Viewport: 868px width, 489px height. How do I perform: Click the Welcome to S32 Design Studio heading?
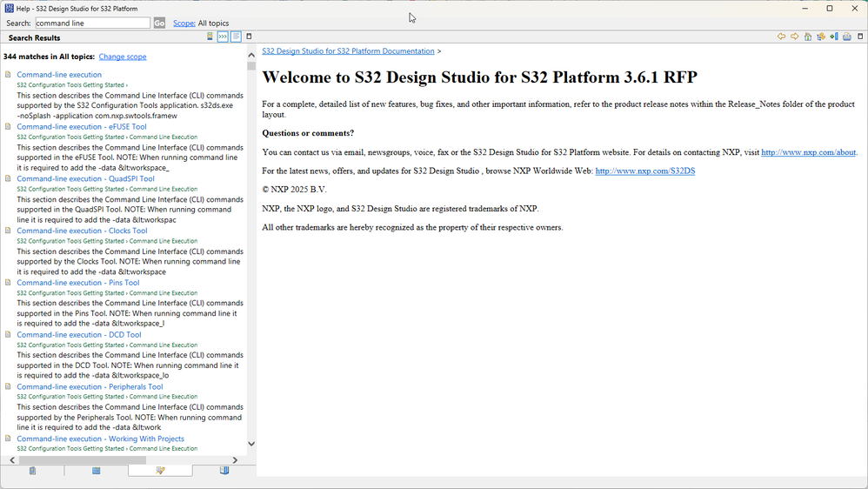(479, 77)
